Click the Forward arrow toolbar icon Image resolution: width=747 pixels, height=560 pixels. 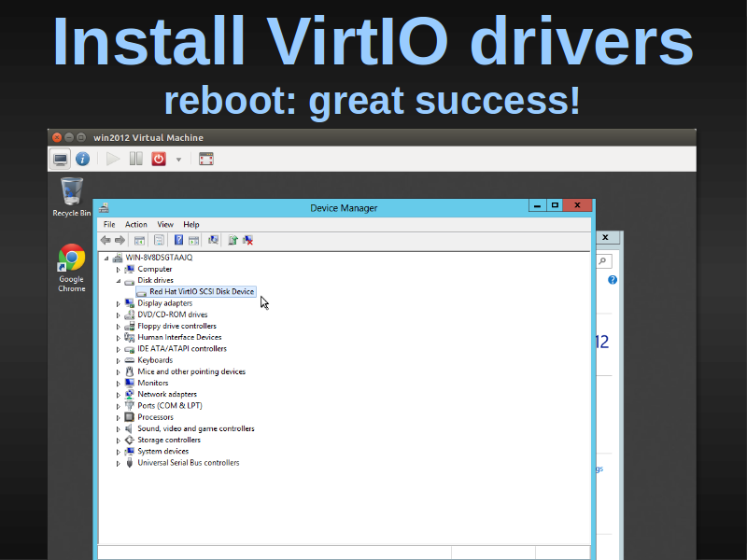pos(120,241)
